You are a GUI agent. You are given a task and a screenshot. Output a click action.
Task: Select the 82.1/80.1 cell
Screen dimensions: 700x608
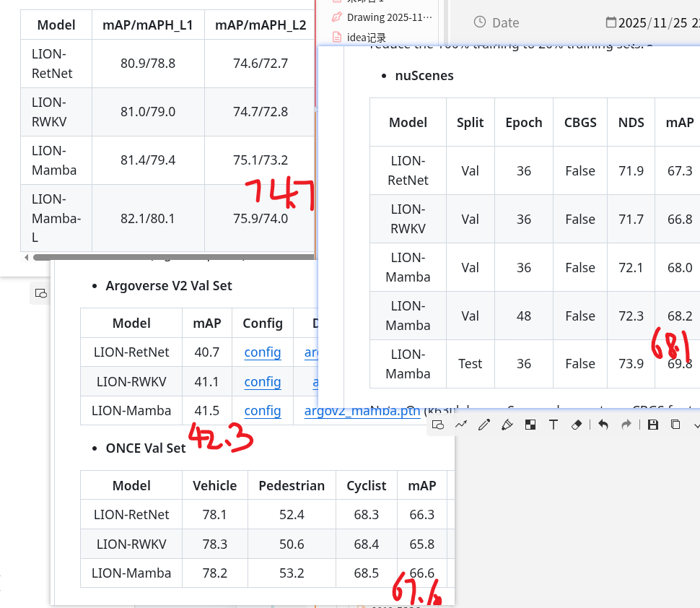pos(148,219)
